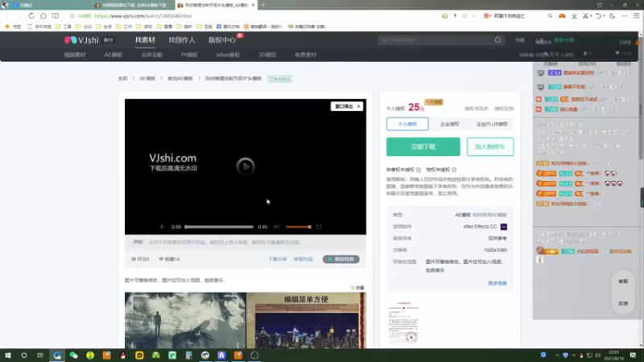Open Windows Start menu

coord(8,356)
